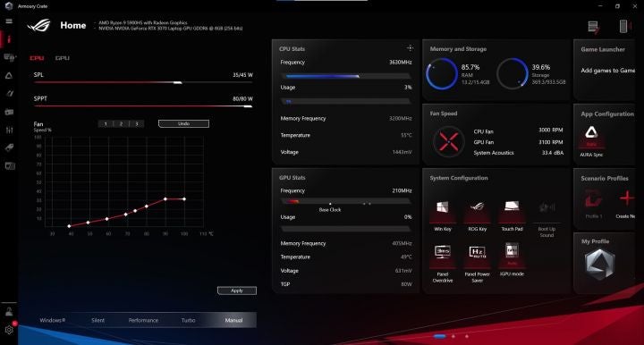Open the My Profile hexagon avatar
This screenshot has width=644, height=345.
599,265
